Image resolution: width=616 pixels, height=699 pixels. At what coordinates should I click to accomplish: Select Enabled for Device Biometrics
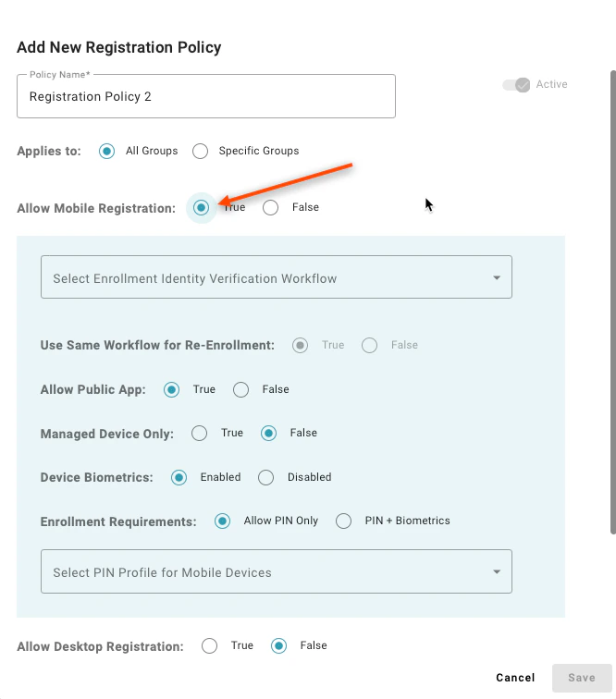(179, 478)
